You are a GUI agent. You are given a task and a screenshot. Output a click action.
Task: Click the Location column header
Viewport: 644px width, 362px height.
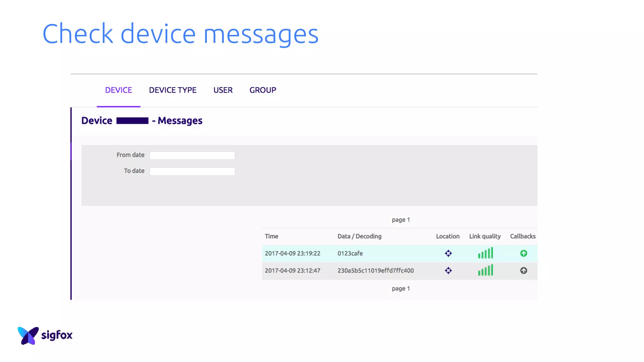(448, 236)
